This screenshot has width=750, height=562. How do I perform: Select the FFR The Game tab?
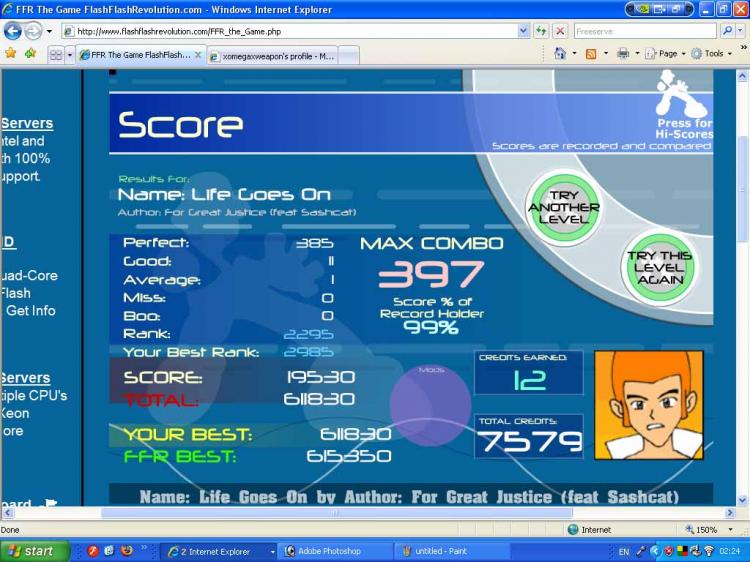[x=141, y=55]
